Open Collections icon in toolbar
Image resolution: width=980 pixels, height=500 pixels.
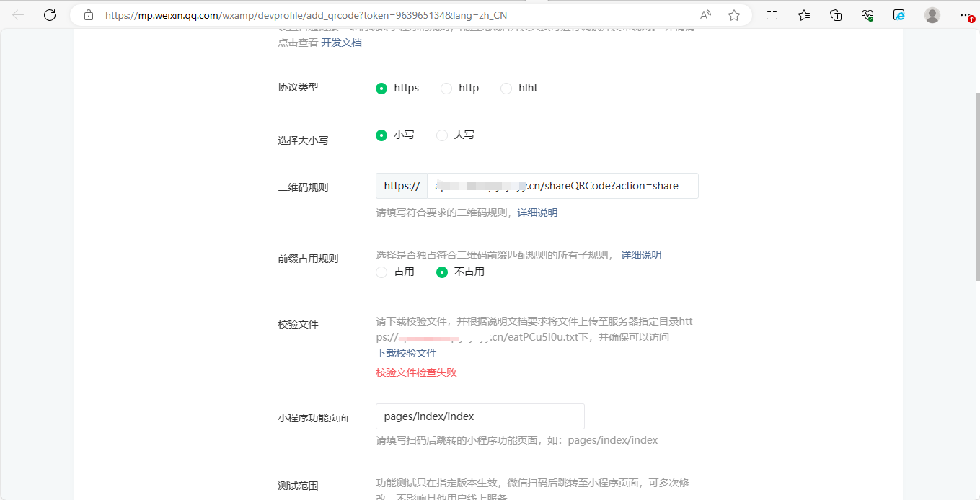pyautogui.click(x=836, y=15)
